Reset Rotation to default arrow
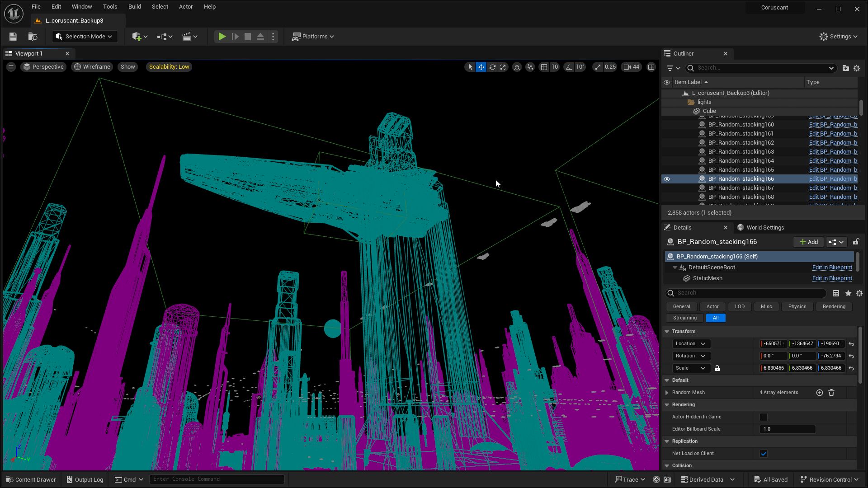The width and height of the screenshot is (868, 488). pos(851,356)
